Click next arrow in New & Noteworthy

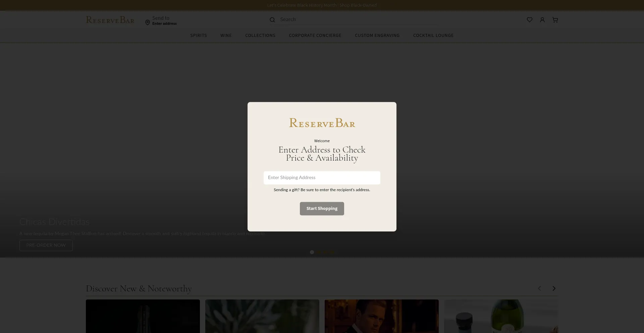click(x=554, y=288)
